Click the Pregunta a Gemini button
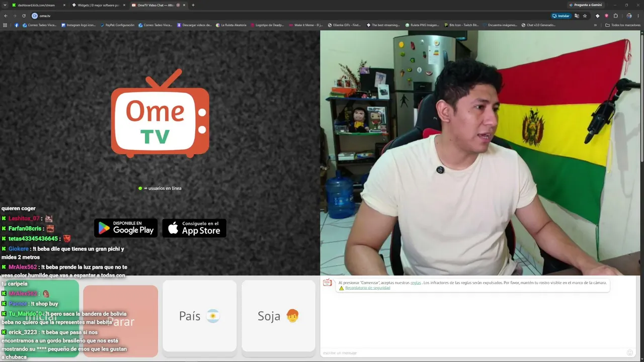644x362 pixels. (x=586, y=5)
